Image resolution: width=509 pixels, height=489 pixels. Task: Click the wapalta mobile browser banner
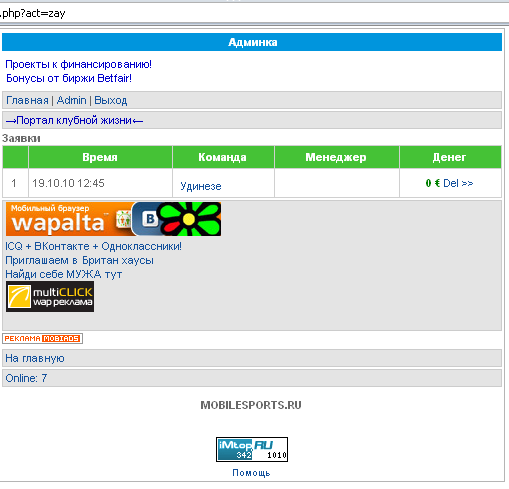[x=113, y=219]
